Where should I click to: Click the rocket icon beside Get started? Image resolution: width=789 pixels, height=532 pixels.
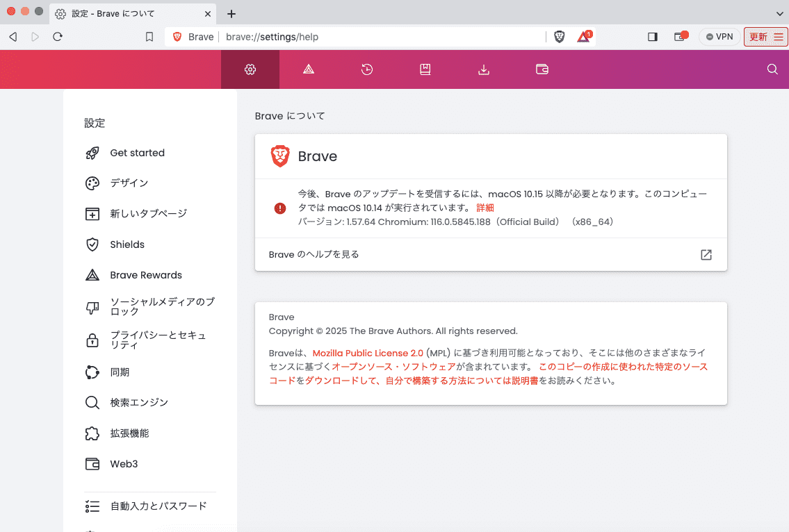pyautogui.click(x=92, y=153)
